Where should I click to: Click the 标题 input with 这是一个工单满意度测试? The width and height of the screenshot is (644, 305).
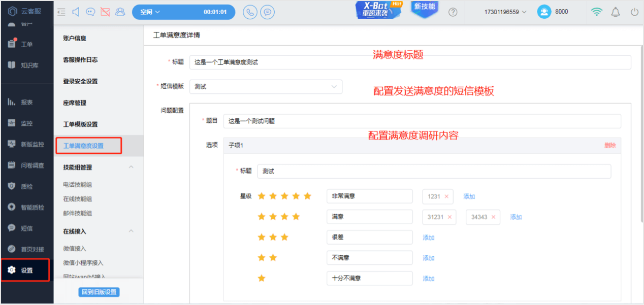410,62
